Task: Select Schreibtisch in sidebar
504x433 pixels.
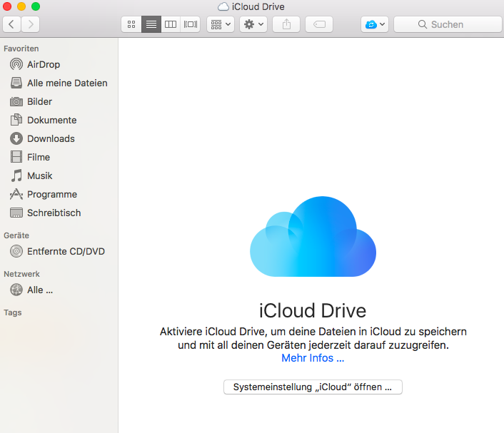Action: [x=54, y=213]
